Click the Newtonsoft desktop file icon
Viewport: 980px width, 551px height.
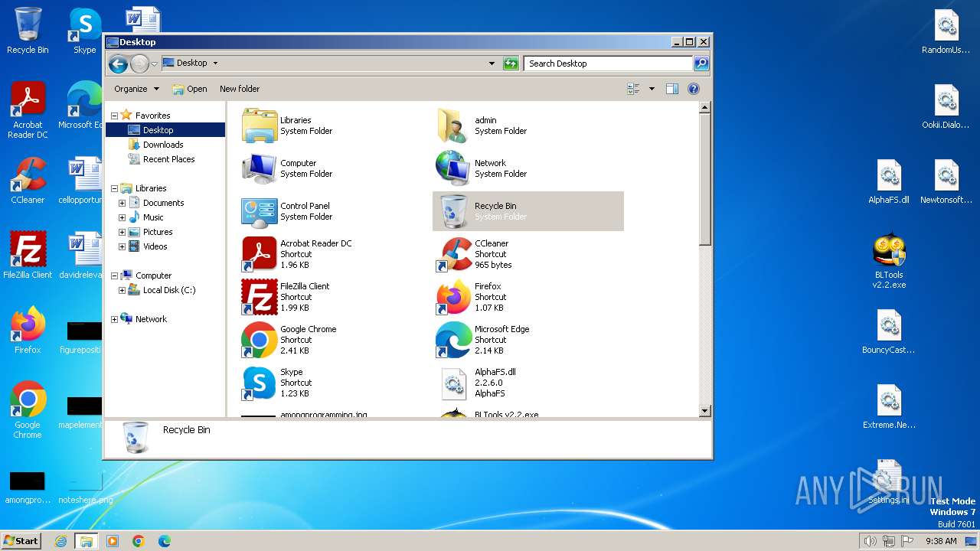click(946, 182)
